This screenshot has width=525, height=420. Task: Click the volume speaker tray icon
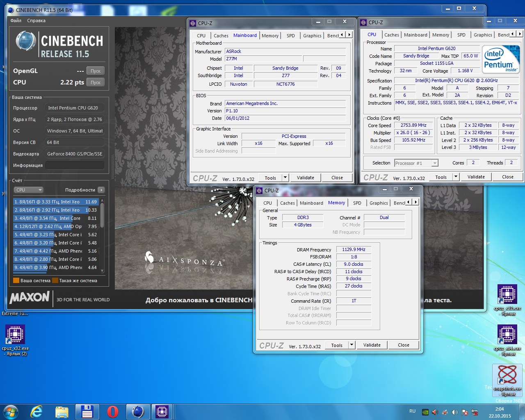[x=454, y=412]
